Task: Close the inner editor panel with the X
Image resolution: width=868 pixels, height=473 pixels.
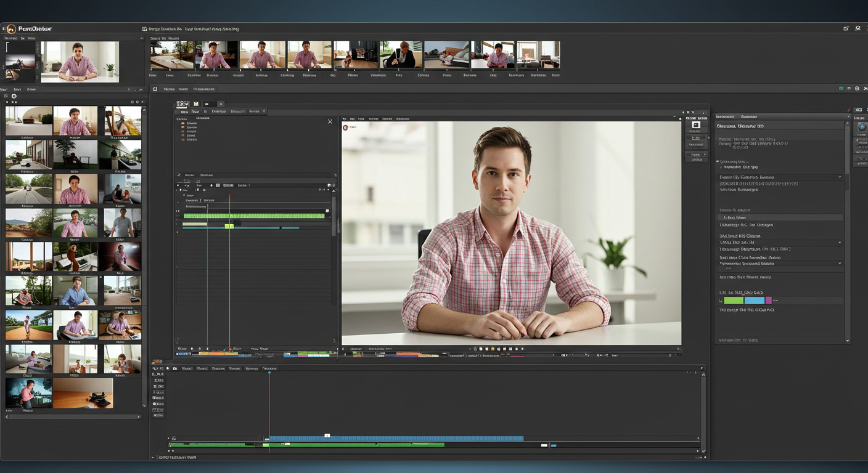Action: (x=330, y=121)
